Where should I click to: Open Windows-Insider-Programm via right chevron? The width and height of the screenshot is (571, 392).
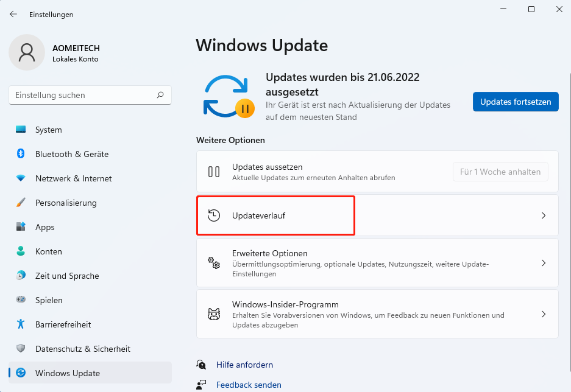(544, 314)
